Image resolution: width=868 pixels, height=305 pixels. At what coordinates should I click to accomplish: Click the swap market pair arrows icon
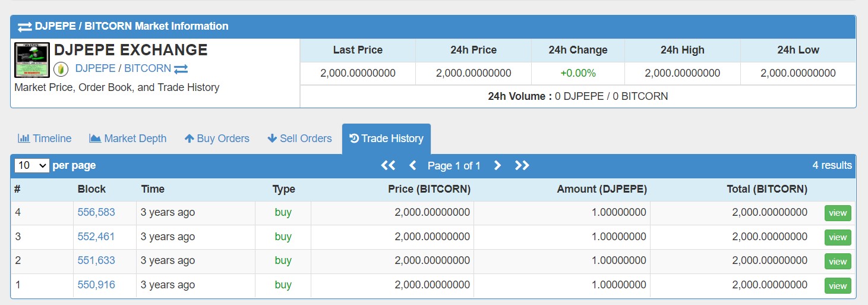181,69
